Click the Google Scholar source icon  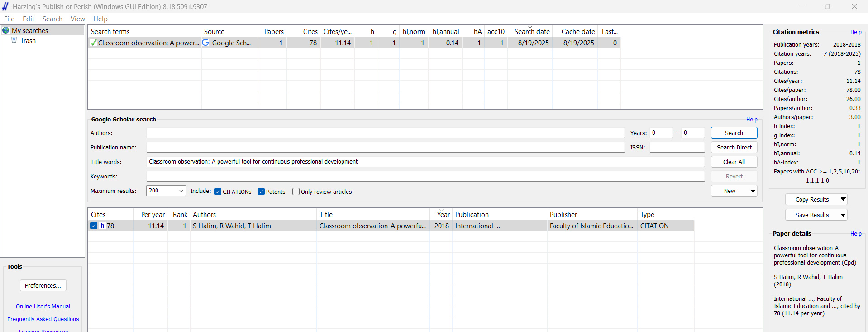(x=205, y=43)
